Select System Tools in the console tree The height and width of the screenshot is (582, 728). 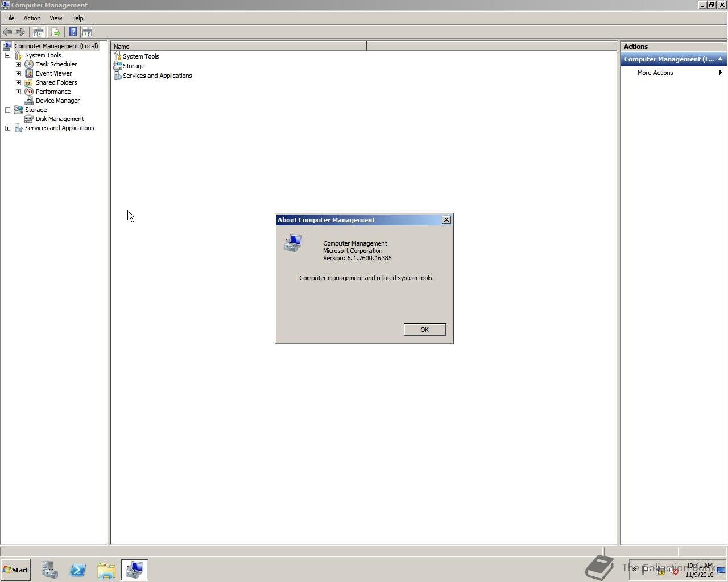coord(43,55)
